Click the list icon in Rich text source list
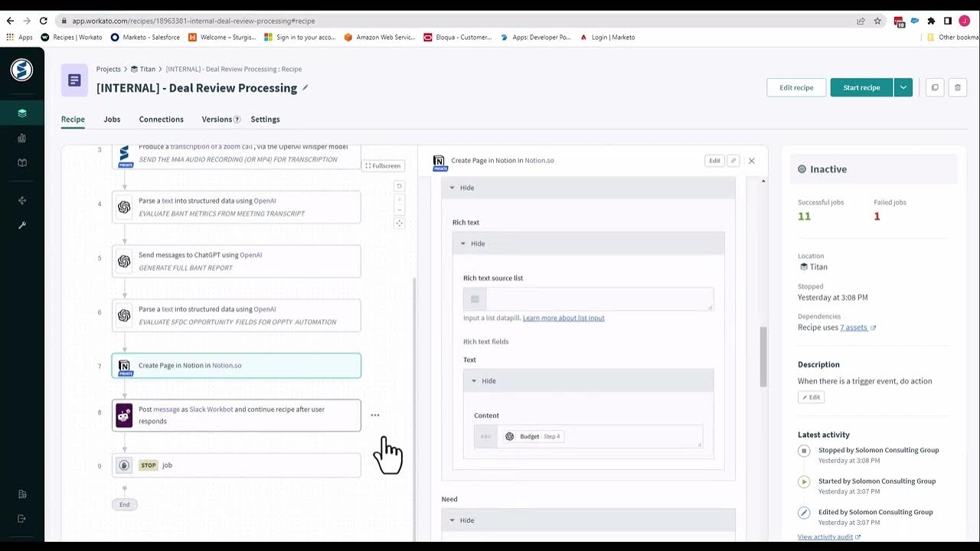The width and height of the screenshot is (980, 551). tap(475, 299)
